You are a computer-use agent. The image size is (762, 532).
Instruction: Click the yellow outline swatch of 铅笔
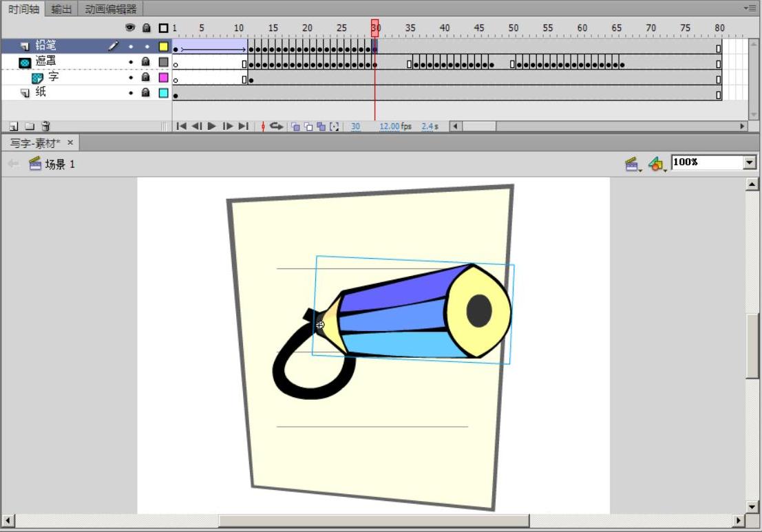[163, 47]
